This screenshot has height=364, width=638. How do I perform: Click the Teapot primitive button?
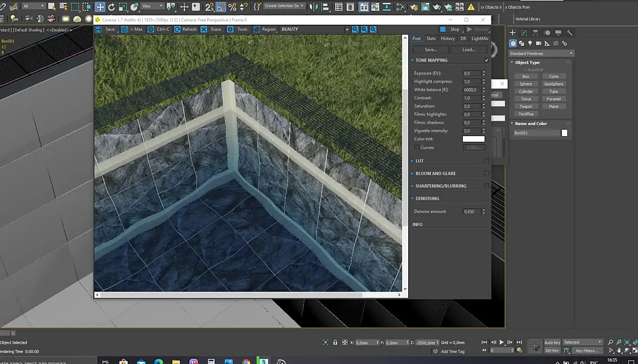pyautogui.click(x=526, y=106)
